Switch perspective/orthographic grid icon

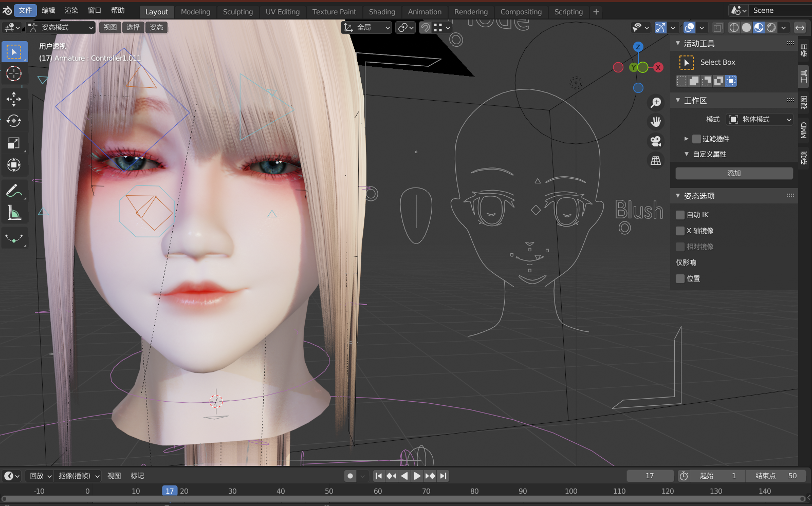coord(656,161)
